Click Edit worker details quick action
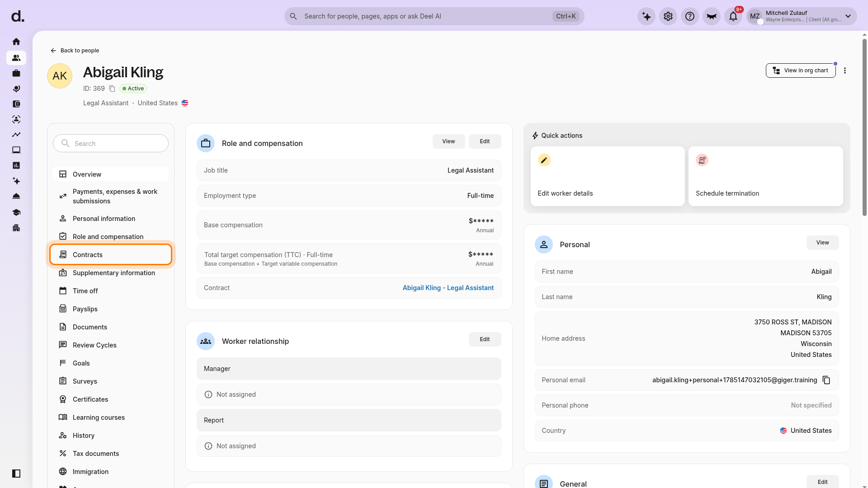868x488 pixels. (608, 176)
